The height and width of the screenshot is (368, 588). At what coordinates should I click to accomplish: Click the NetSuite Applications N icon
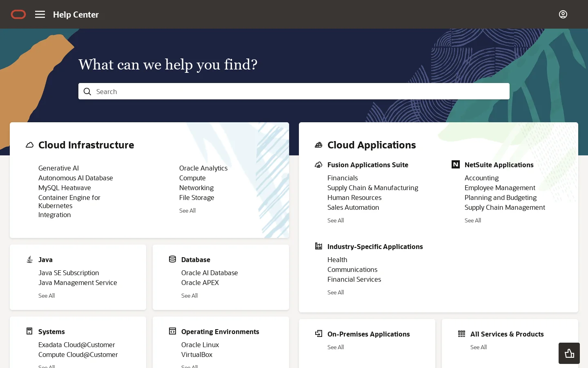[456, 164]
